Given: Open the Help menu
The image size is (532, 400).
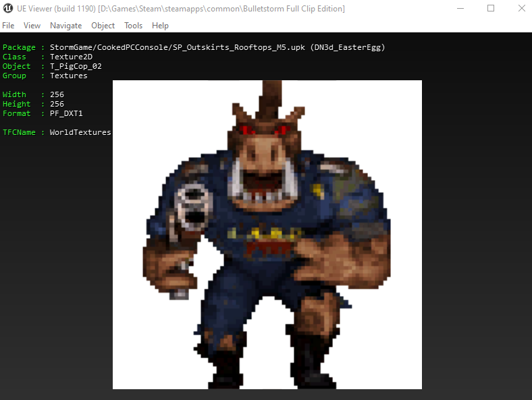Looking at the screenshot, I should coord(160,26).
